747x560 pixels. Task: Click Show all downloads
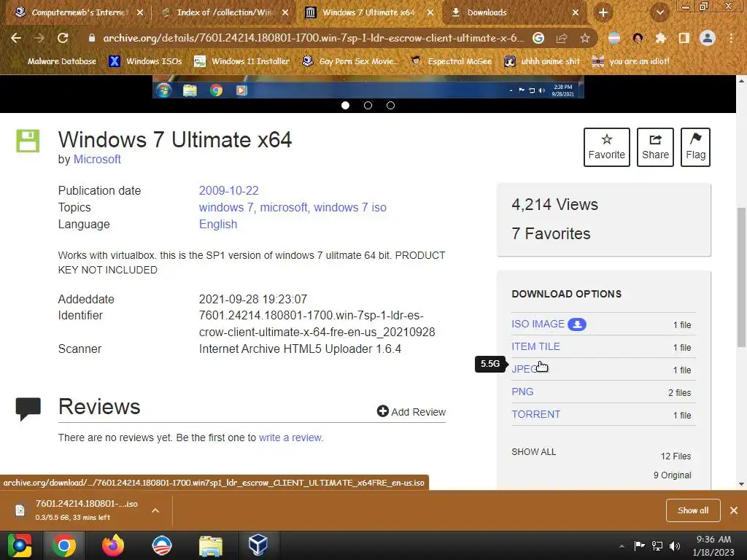(x=693, y=510)
